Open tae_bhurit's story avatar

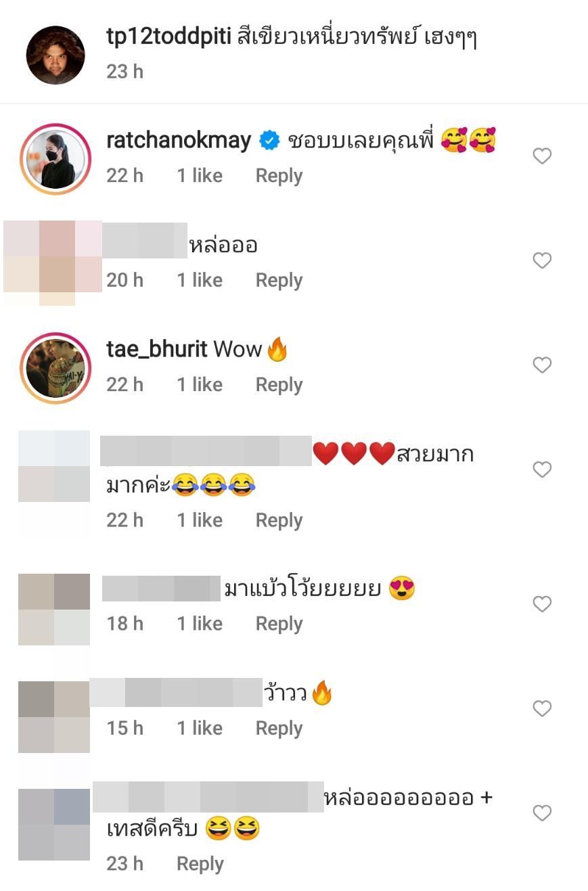[55, 368]
